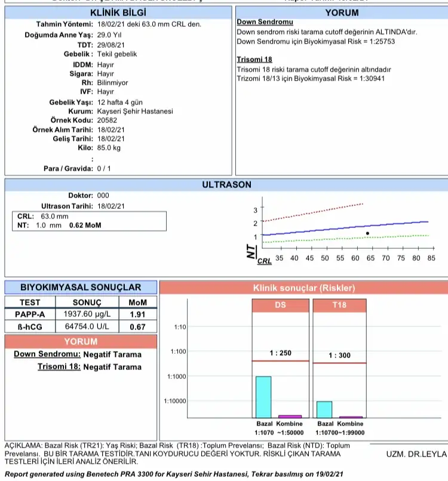448x481 pixels.
Task: Click the weight value 85.0 kg
Action: (x=109, y=148)
